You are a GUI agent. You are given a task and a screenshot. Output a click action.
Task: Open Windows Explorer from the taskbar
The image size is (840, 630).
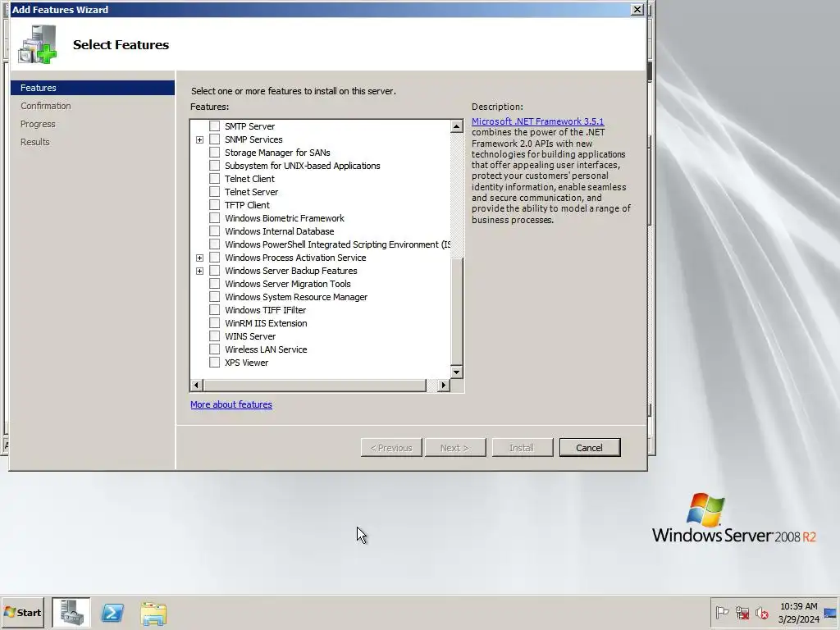(x=153, y=613)
